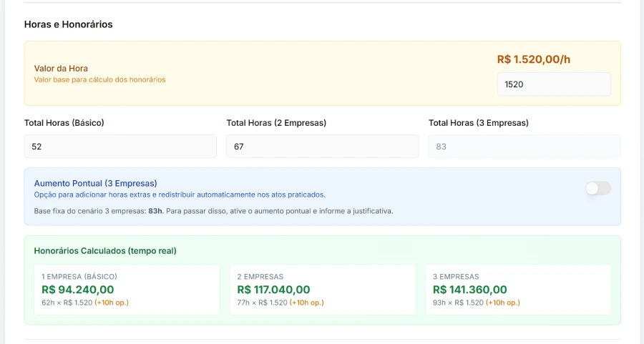Focus the Total Horas (Básico) field
644x344 pixels.
tap(120, 146)
